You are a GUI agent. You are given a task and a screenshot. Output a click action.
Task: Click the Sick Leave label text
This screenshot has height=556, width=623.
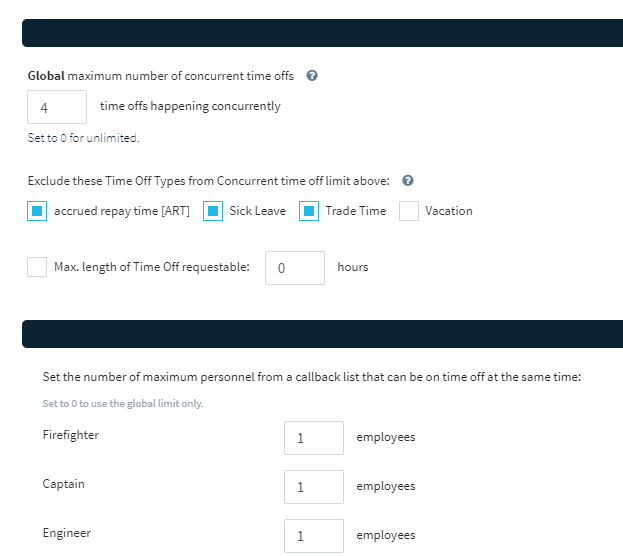tap(257, 211)
